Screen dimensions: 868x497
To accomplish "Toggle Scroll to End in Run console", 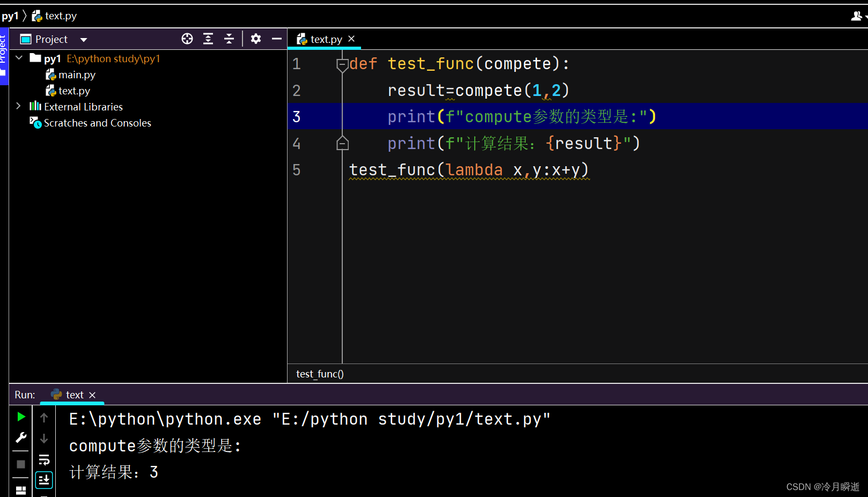I will (43, 480).
